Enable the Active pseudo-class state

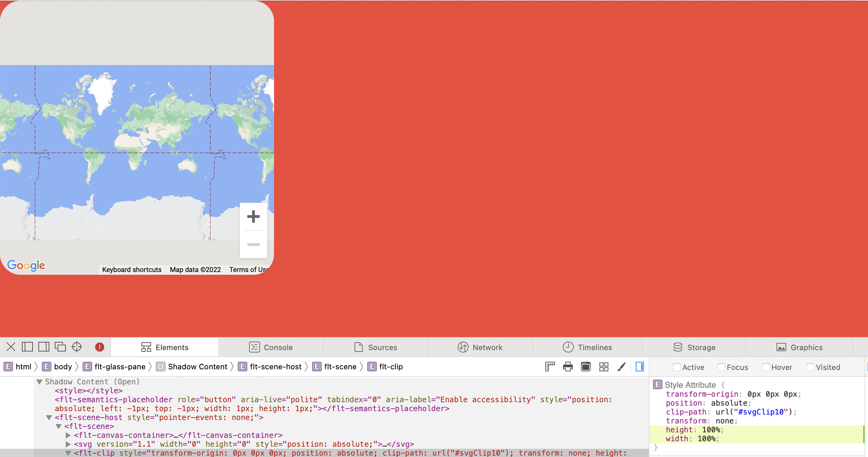[677, 367]
